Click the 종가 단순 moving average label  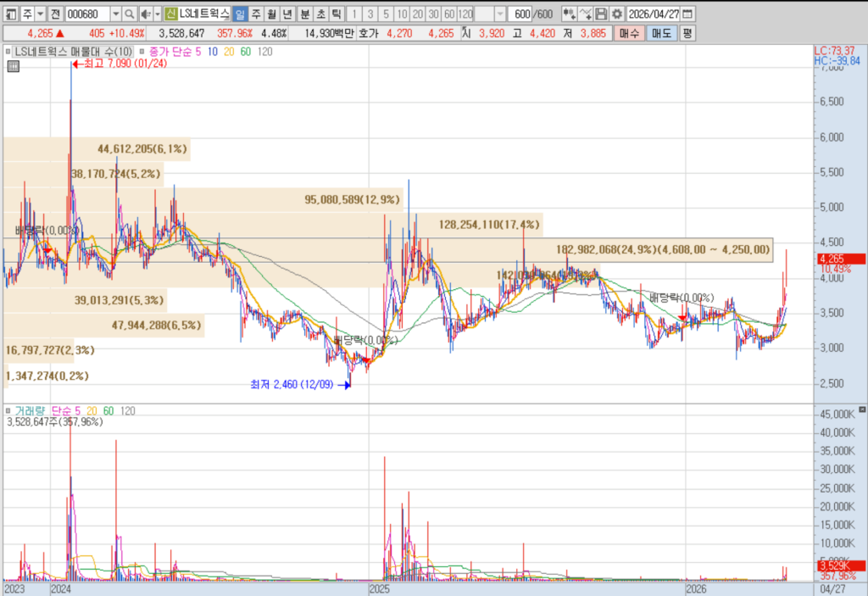pos(170,52)
